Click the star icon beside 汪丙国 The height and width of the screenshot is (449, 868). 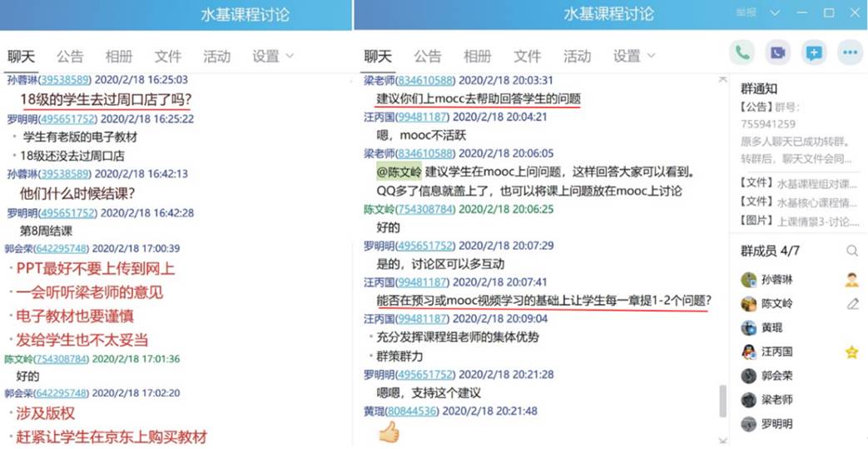click(851, 352)
